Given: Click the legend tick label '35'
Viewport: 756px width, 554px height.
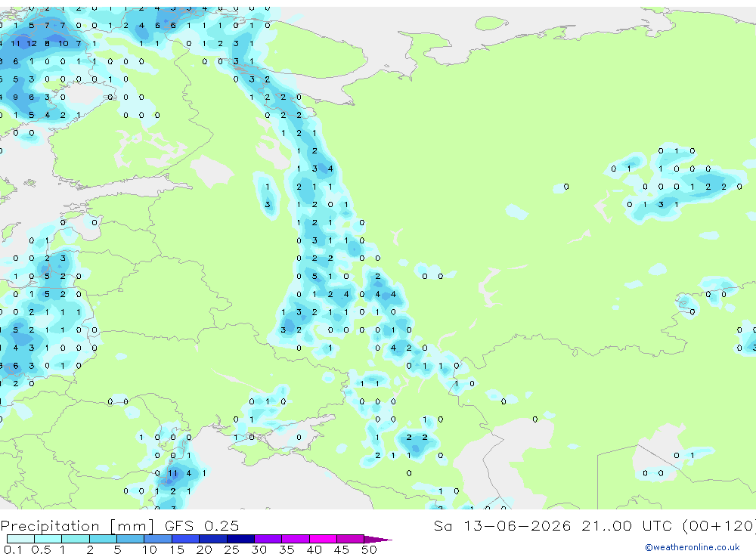Looking at the screenshot, I should (287, 549).
